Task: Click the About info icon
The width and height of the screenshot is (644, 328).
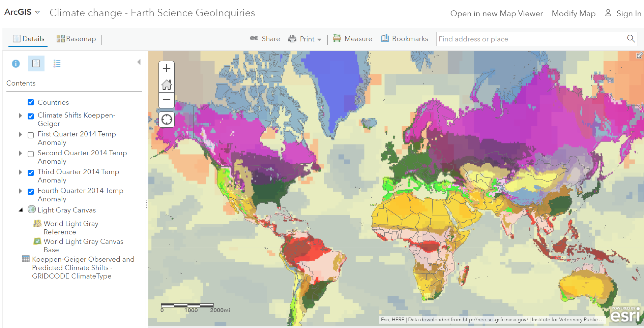Action: point(16,63)
